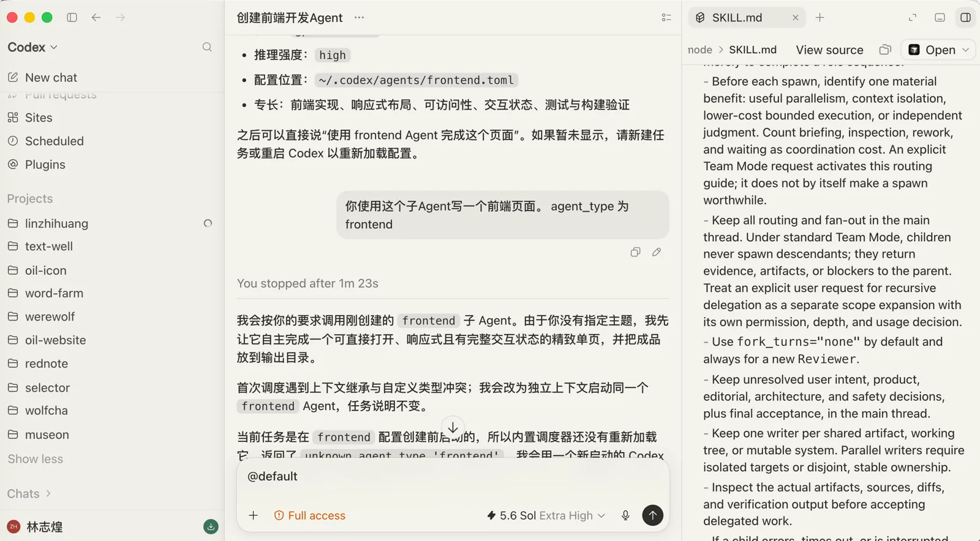This screenshot has height=541, width=980.
Task: Click View source
Action: (829, 50)
